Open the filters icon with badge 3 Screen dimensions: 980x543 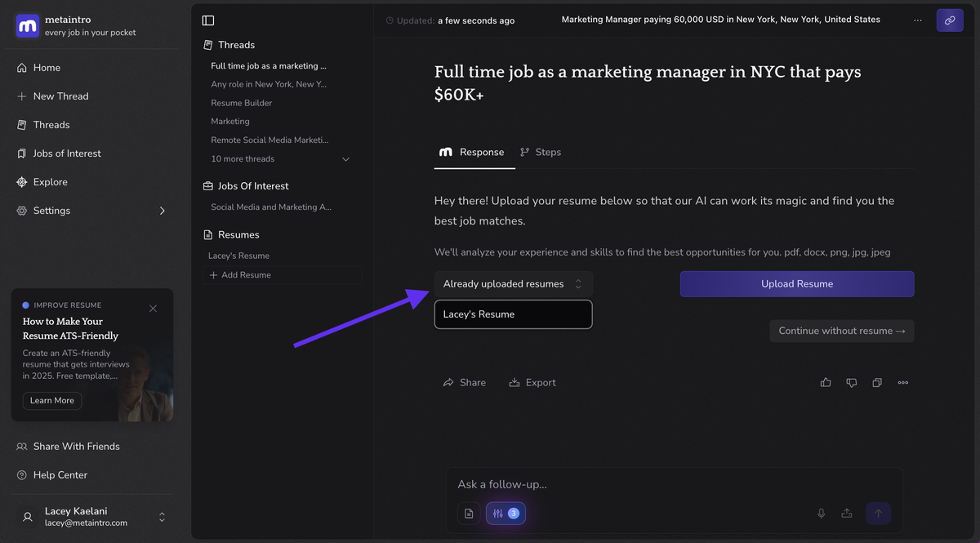(x=506, y=514)
